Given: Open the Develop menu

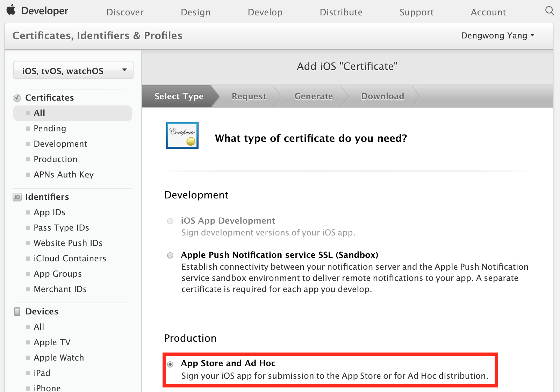Looking at the screenshot, I should tap(265, 12).
